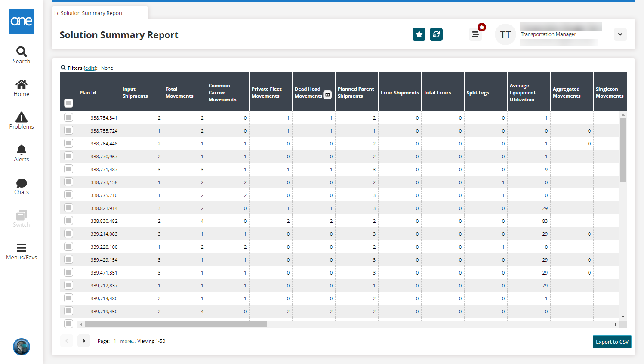The width and height of the screenshot is (644, 364).
Task: Open the Problems warning icon
Action: tap(22, 120)
